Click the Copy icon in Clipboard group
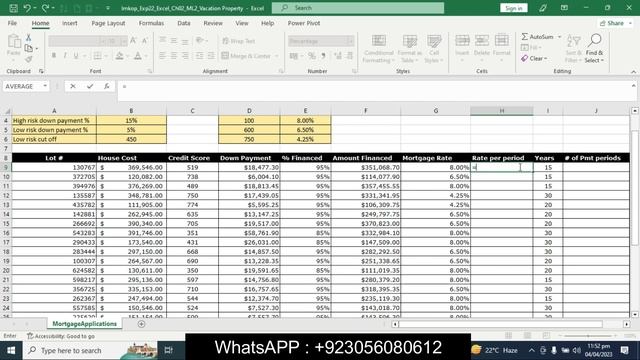The height and width of the screenshot is (360, 640). (x=29, y=48)
